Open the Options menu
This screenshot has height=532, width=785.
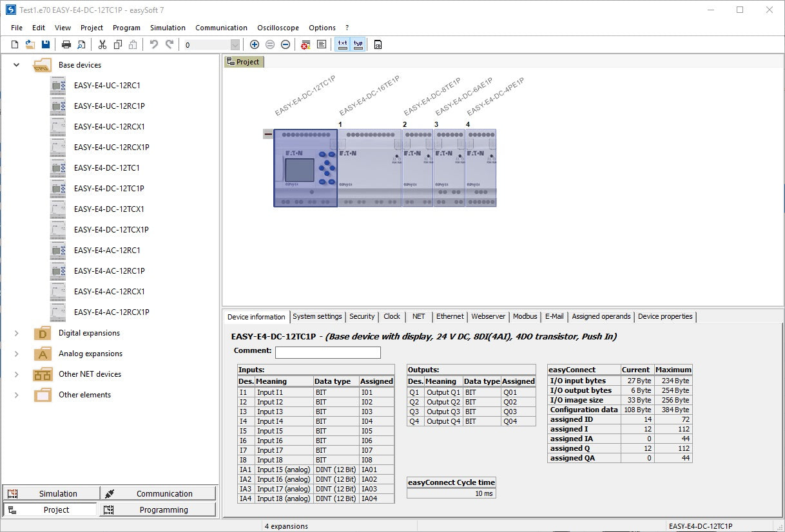(322, 28)
